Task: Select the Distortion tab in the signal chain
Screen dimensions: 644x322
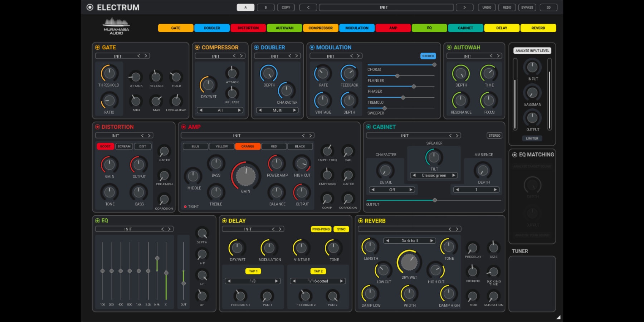Action: [x=248, y=28]
